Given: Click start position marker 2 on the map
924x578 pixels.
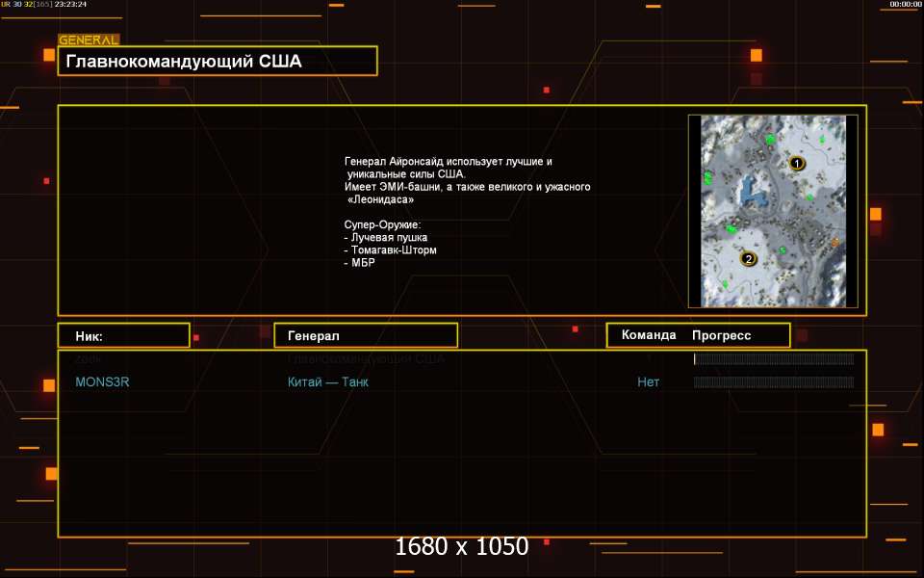Looking at the screenshot, I should click(x=749, y=258).
